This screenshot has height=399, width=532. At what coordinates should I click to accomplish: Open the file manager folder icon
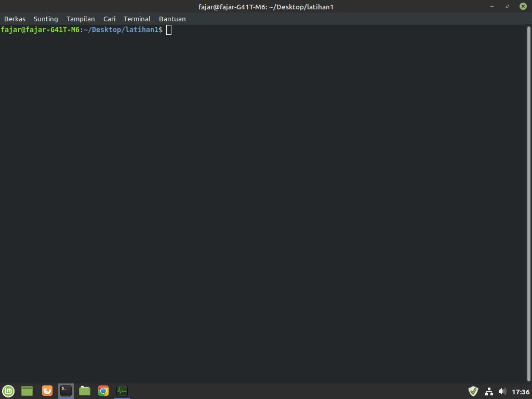(85, 391)
